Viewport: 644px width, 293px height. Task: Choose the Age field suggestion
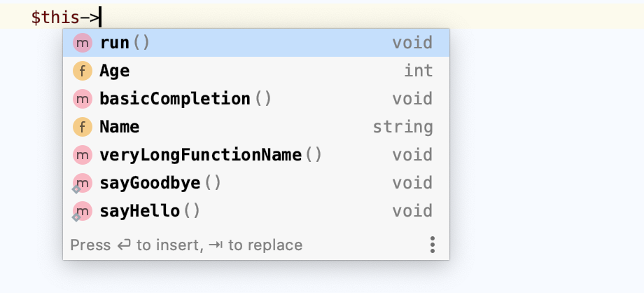point(256,71)
